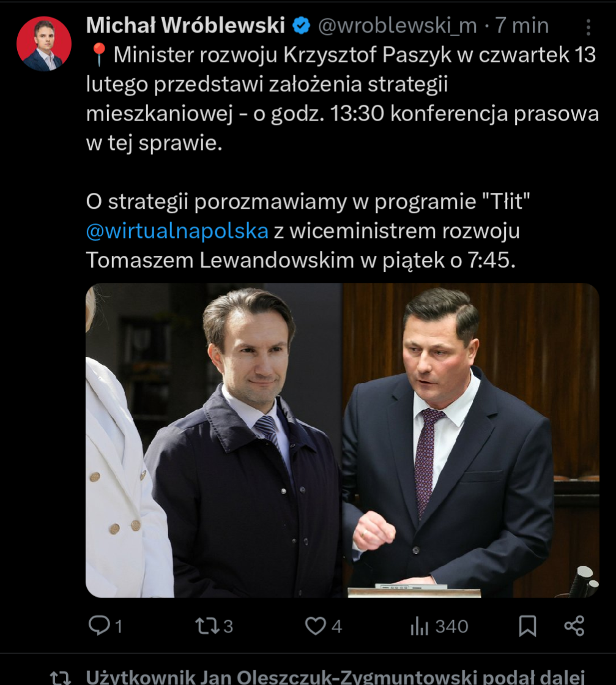Open the three-dot more options menu
This screenshot has width=616, height=685.
[x=588, y=27]
